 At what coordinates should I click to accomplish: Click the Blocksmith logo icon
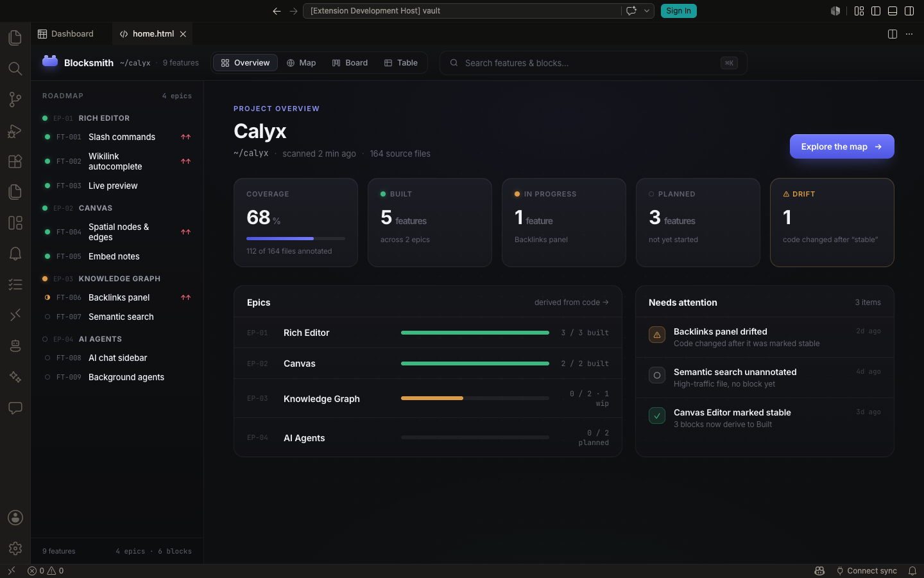[x=50, y=62]
